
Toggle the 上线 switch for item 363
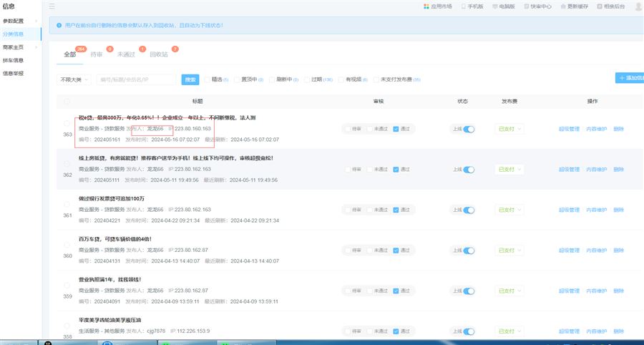[469, 130]
